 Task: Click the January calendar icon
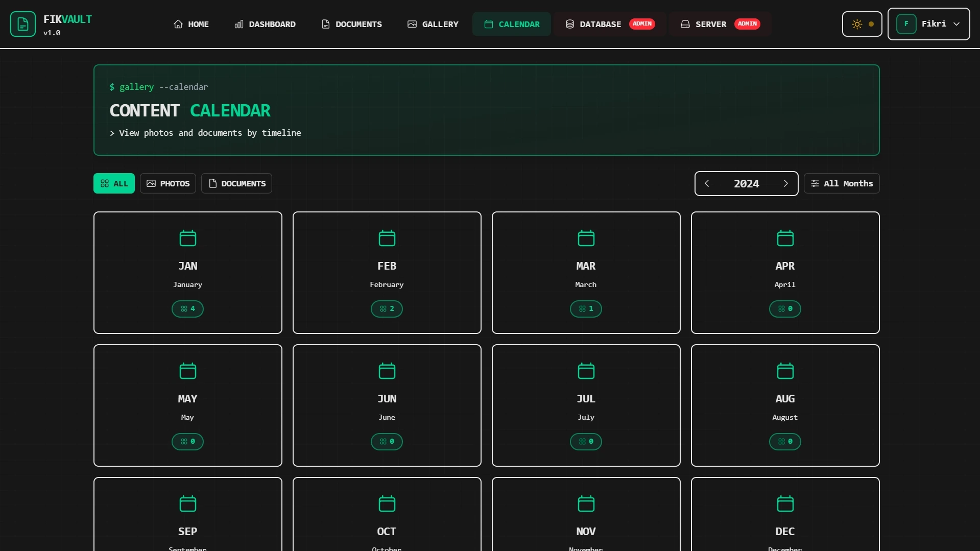188,238
